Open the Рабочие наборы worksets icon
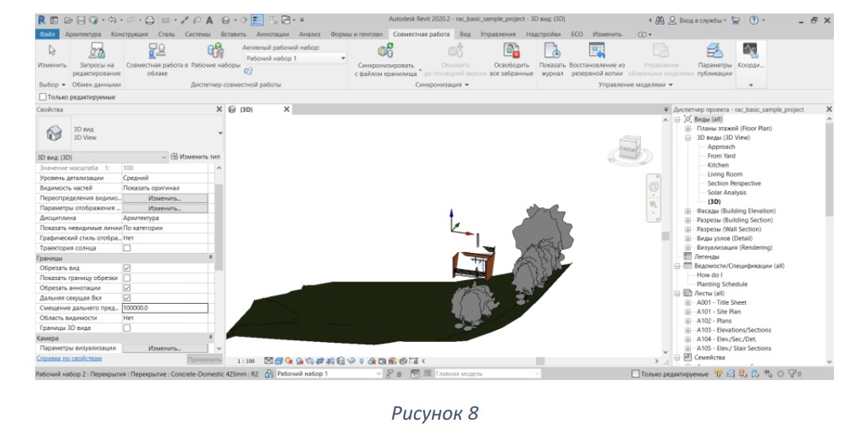This screenshot has width=868, height=434. [x=215, y=51]
